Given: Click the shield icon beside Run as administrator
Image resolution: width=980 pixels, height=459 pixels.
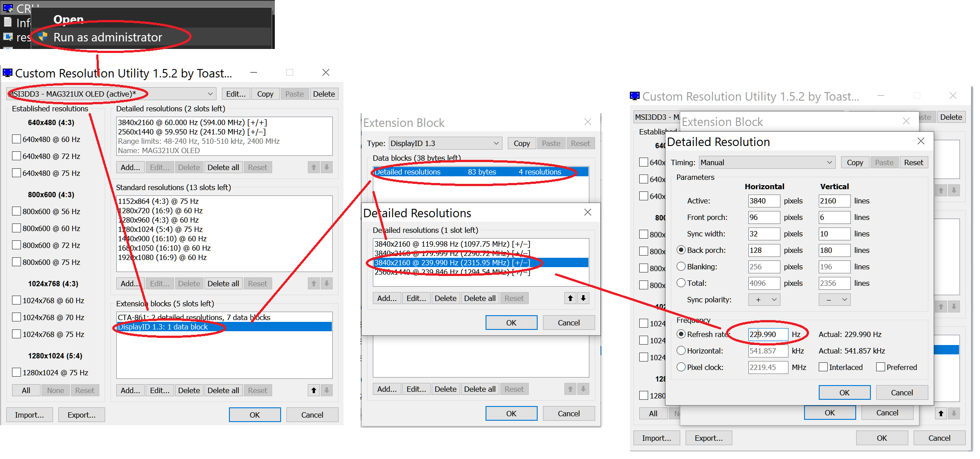Looking at the screenshot, I should pyautogui.click(x=43, y=37).
